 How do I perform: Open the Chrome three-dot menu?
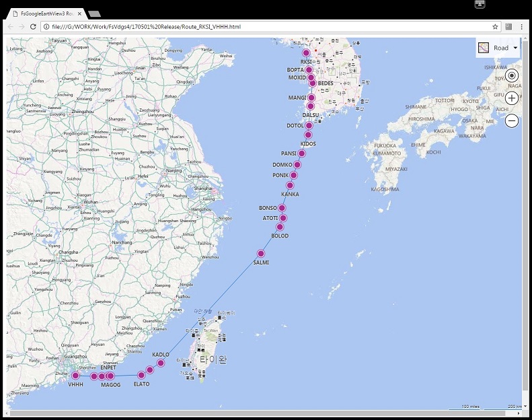coord(521,26)
